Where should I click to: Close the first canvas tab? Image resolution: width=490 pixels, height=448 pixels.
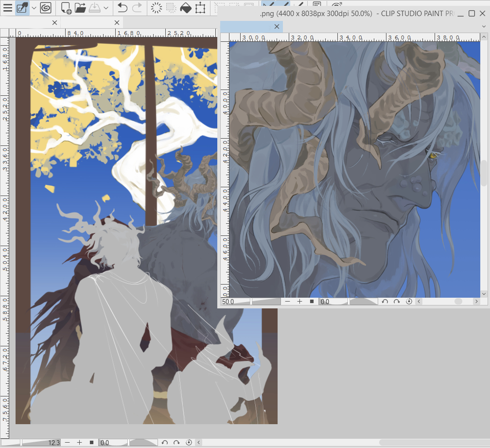click(54, 22)
